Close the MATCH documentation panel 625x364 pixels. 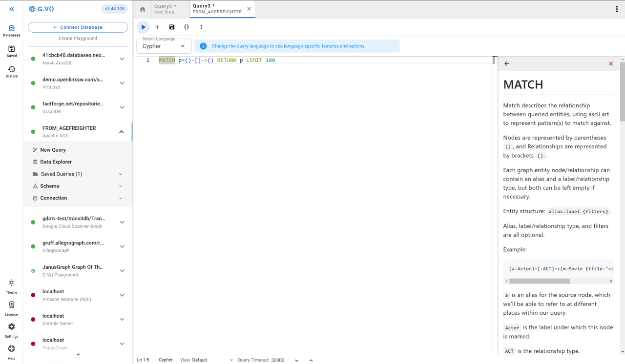(611, 63)
